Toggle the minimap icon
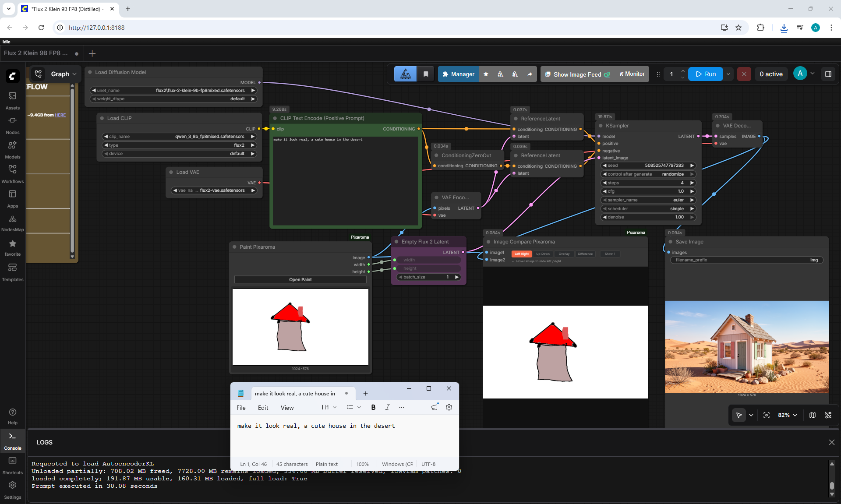 pos(813,415)
